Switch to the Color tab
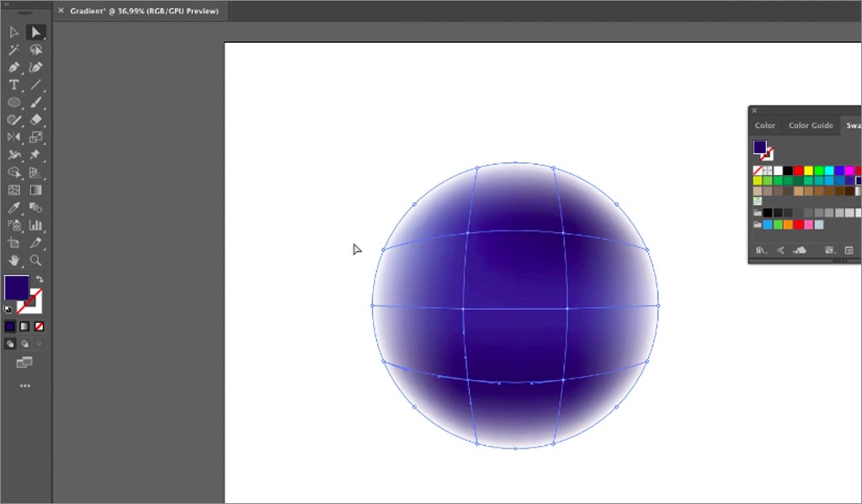 pos(765,125)
